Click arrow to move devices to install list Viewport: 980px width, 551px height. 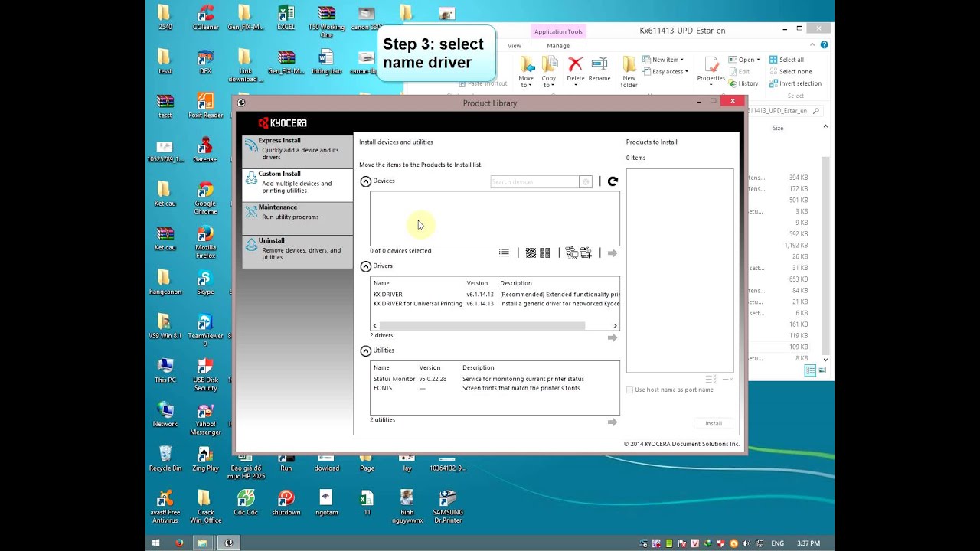(x=612, y=253)
